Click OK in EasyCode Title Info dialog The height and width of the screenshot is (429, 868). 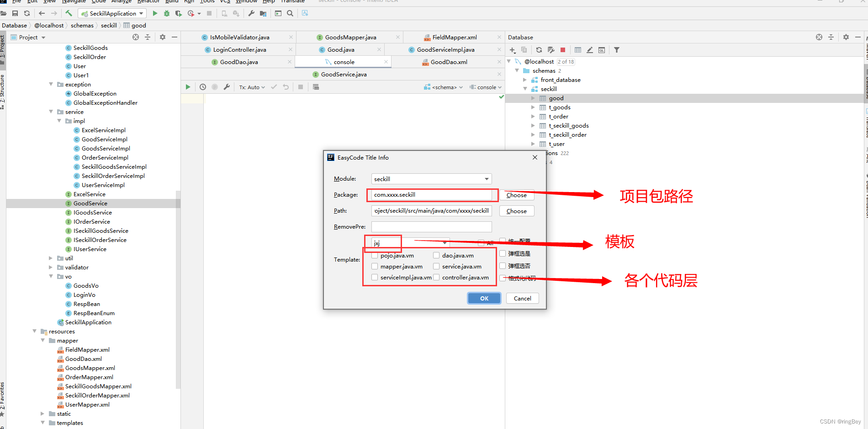[484, 298]
